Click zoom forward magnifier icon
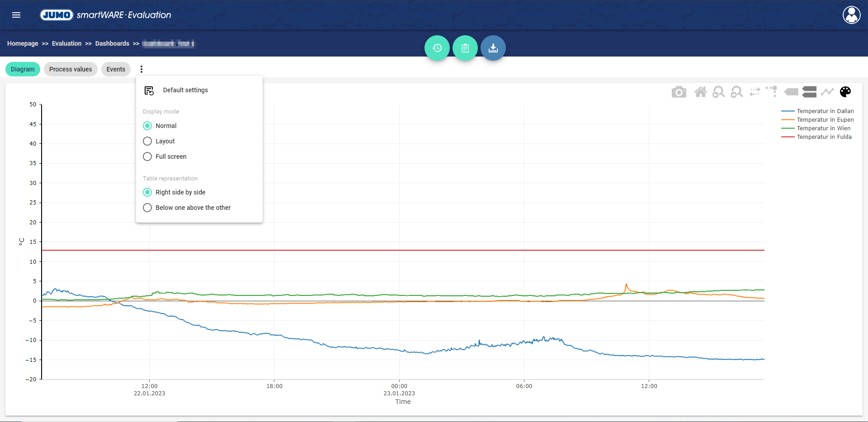This screenshot has width=868, height=422. (736, 92)
